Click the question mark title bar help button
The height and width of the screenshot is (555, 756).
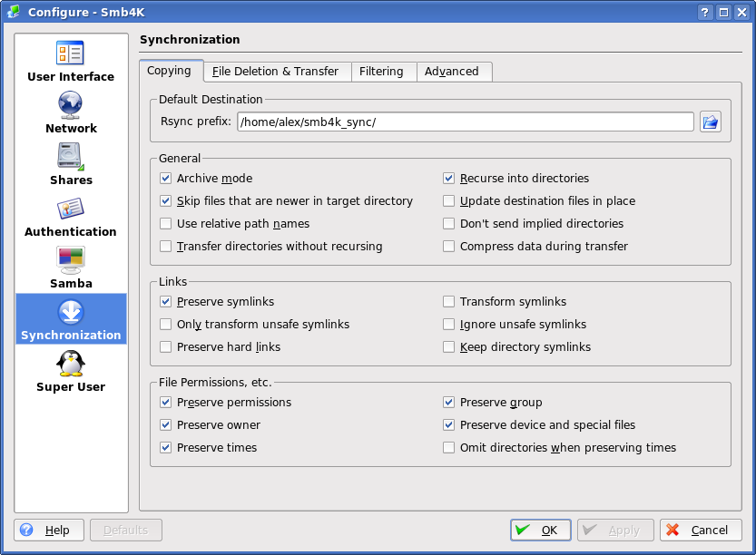705,12
